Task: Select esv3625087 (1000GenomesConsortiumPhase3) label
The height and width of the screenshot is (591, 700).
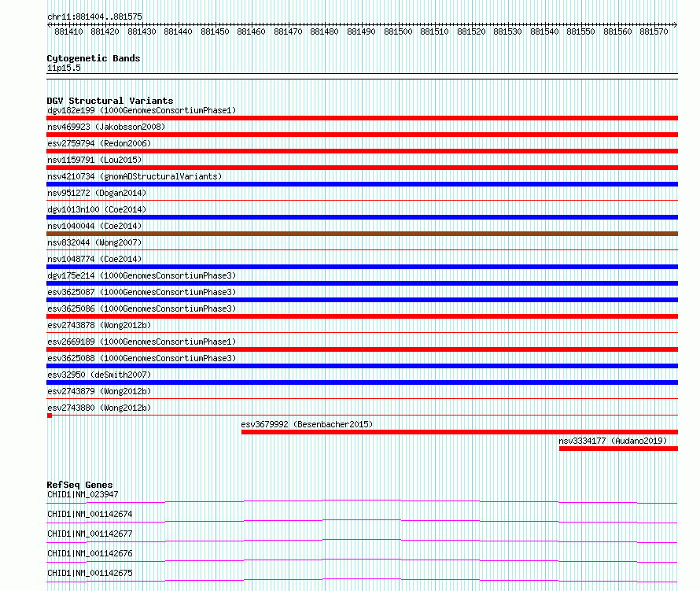Action: 142,292
